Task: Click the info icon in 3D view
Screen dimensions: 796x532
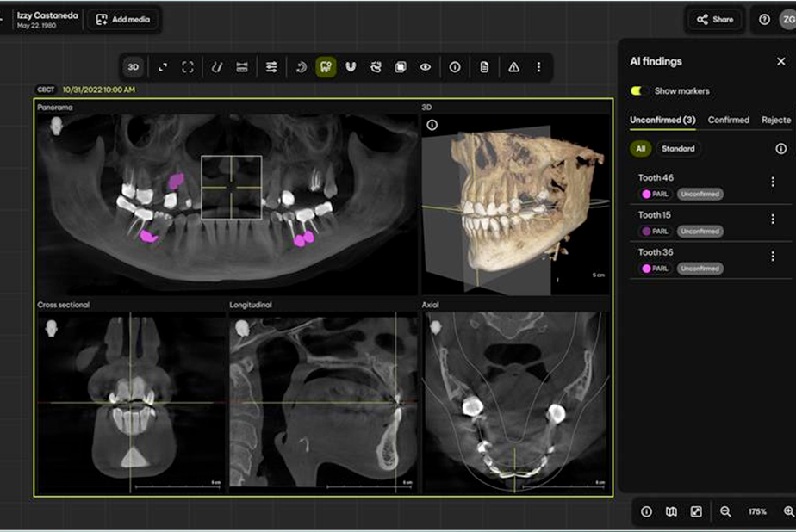Action: pos(432,125)
